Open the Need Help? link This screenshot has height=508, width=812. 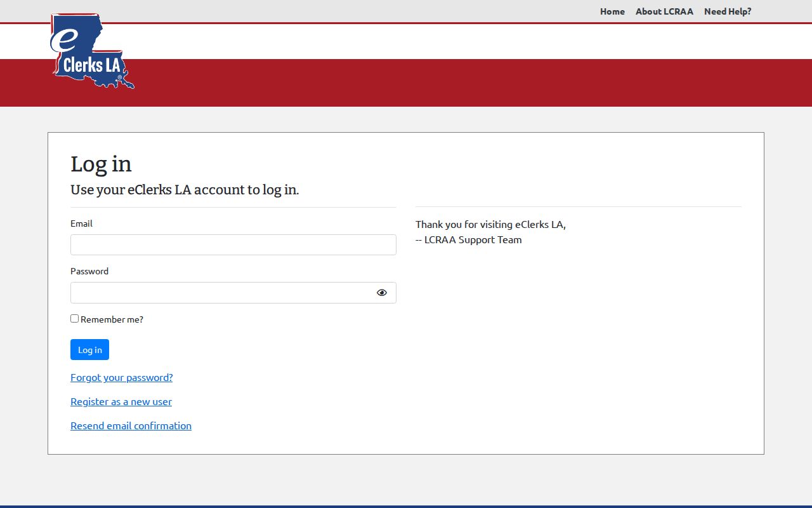[728, 11]
